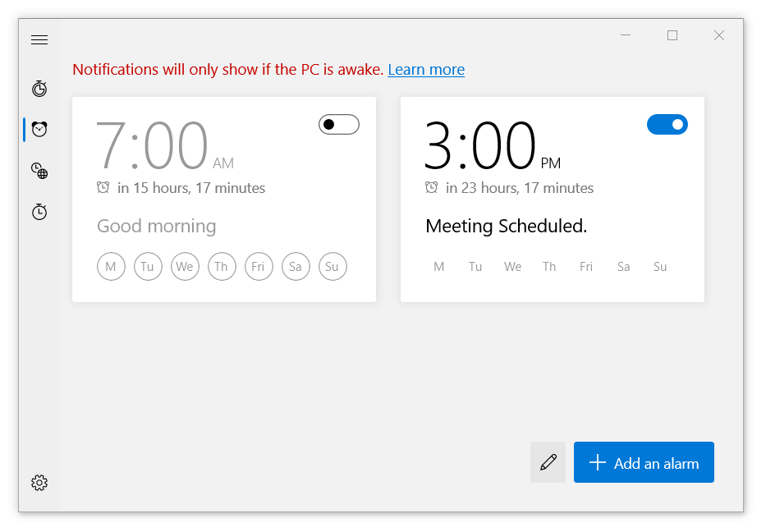Open the 3:00 PM Meeting Scheduled alarm
Screen dimensions: 766x532
click(552, 199)
